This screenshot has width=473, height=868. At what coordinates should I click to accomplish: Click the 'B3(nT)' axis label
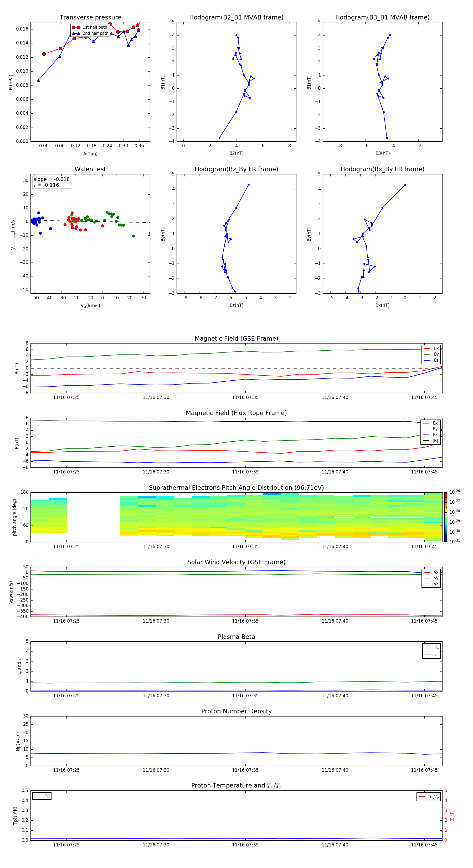pos(382,153)
